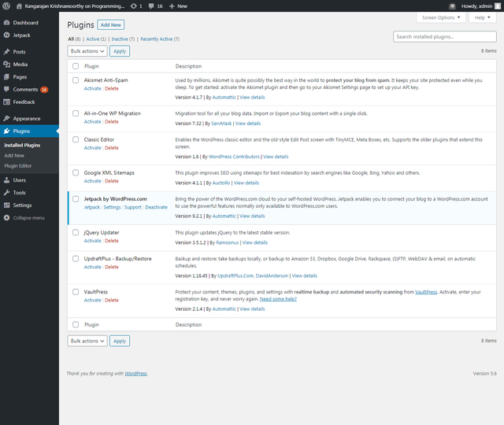Click the Pages icon in sidebar
The height and width of the screenshot is (425, 504).
click(6, 77)
